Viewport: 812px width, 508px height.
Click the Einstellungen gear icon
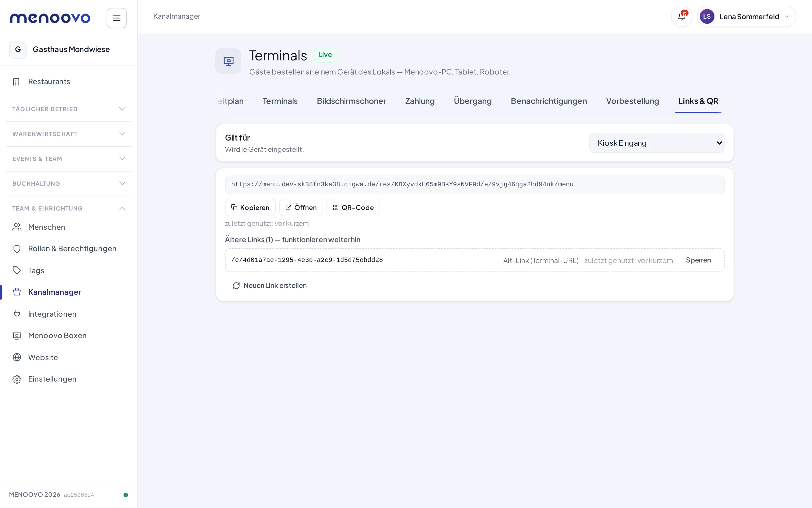point(17,379)
